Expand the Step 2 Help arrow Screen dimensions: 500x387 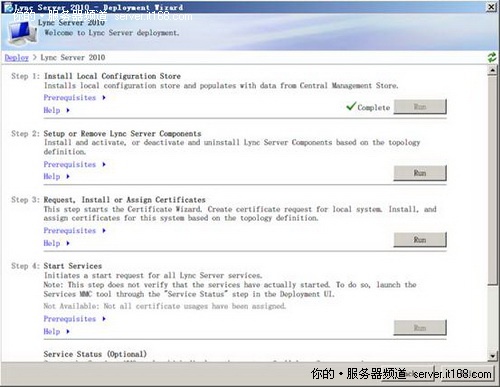pos(68,176)
